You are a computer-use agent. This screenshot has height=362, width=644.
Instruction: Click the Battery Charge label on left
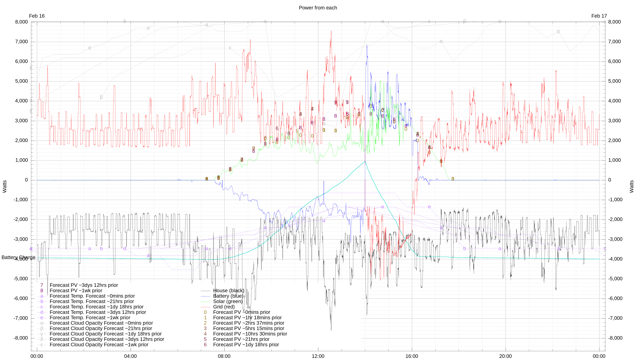click(x=18, y=258)
